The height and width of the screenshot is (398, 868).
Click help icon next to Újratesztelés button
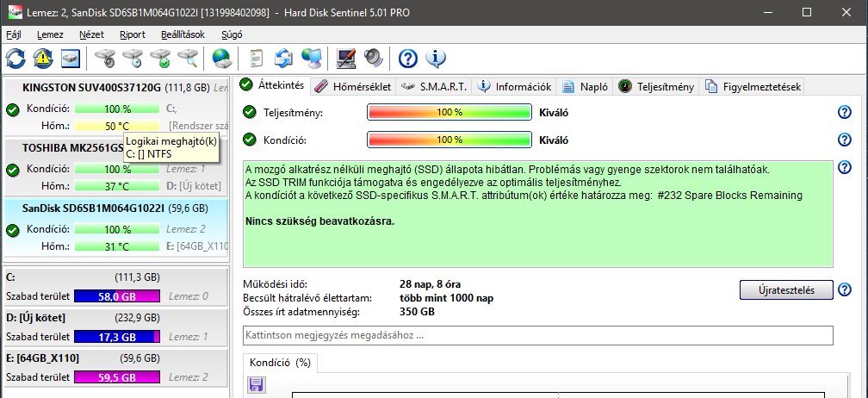844,289
